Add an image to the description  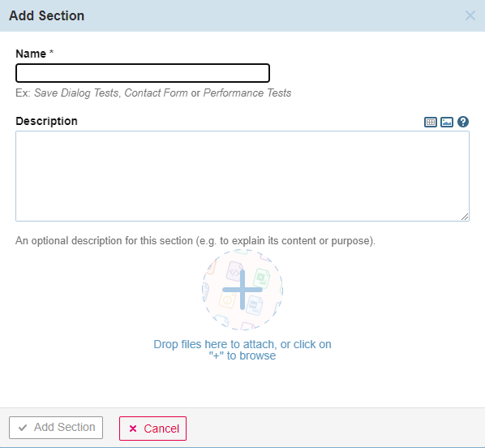(x=447, y=122)
